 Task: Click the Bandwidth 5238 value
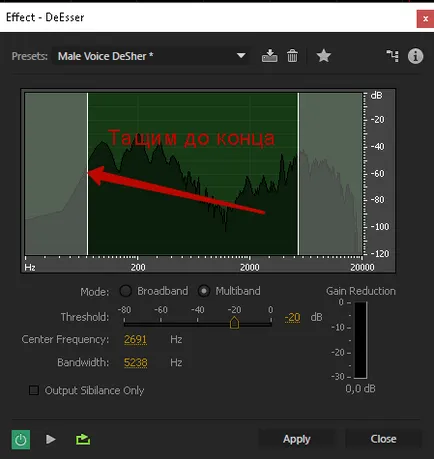[135, 362]
